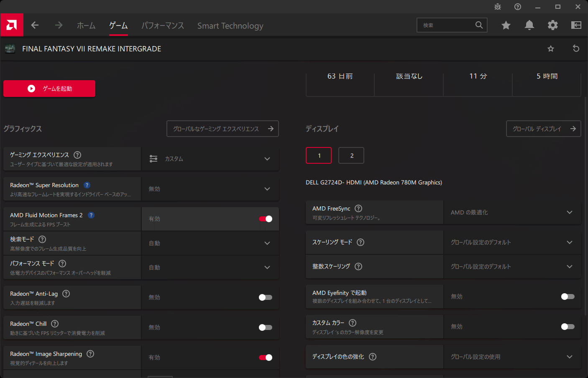Show help for 整数スケーリング
Image resolution: width=588 pixels, height=378 pixels.
pos(358,266)
